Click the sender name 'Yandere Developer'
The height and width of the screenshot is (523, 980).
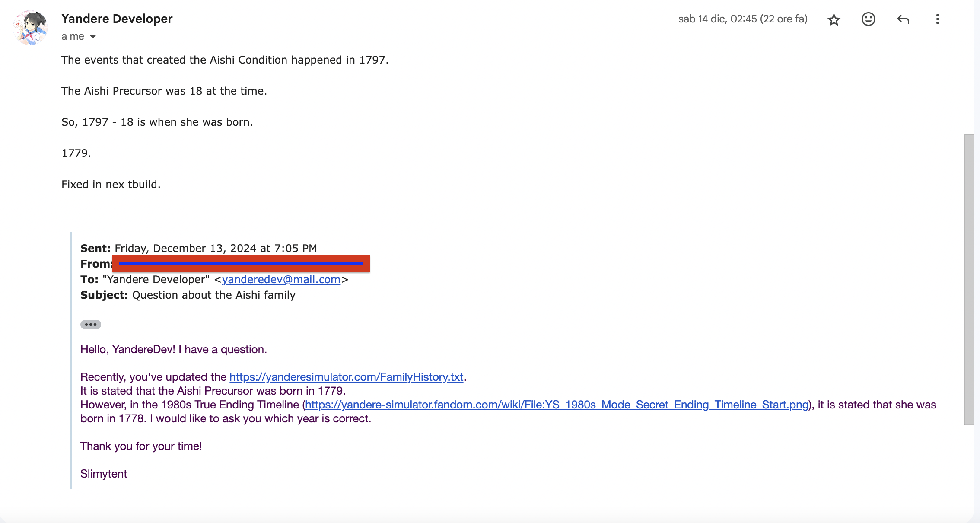click(x=117, y=19)
